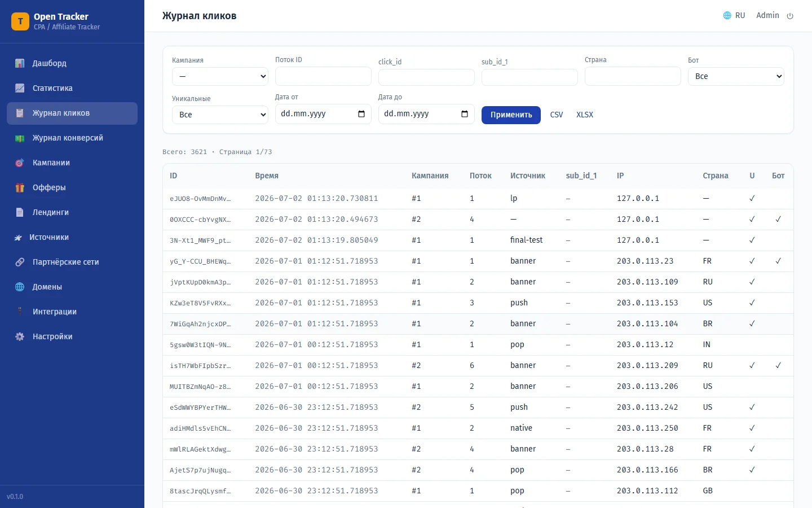Click the native source cell

click(x=521, y=428)
